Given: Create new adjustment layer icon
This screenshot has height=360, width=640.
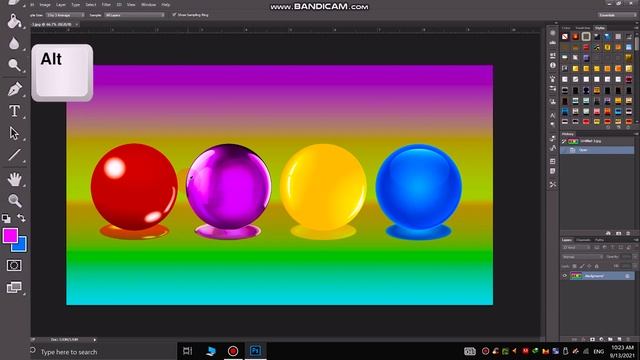Looking at the screenshot, I should tap(601, 339).
